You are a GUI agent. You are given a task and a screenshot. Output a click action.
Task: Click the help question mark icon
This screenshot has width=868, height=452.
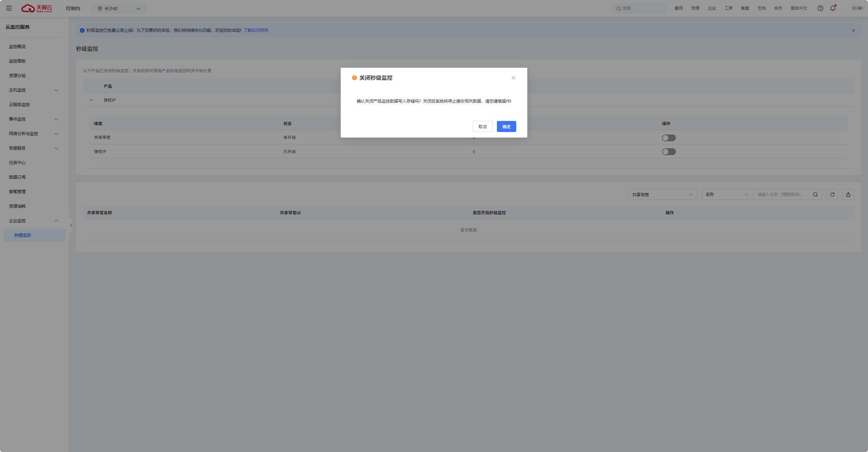coord(820,8)
